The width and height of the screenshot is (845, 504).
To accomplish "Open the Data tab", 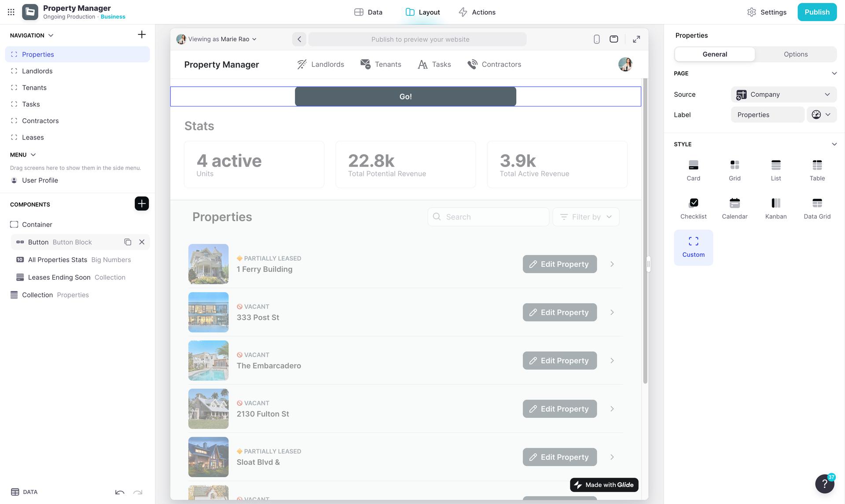I will 368,12.
